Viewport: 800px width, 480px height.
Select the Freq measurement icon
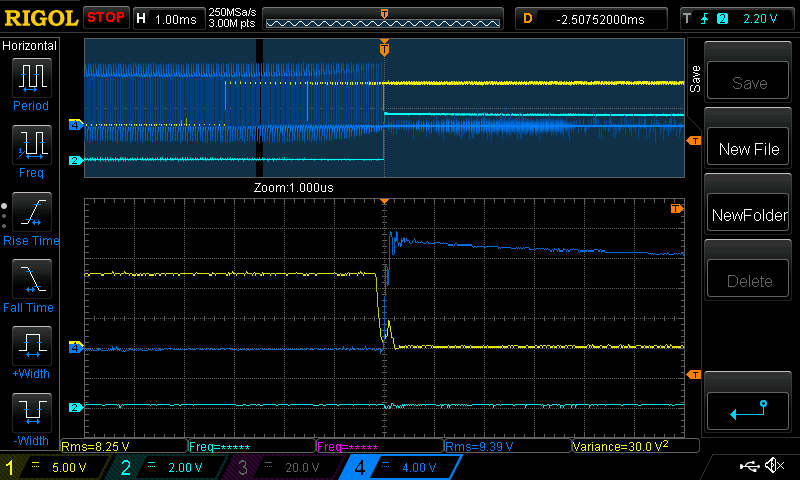31,145
